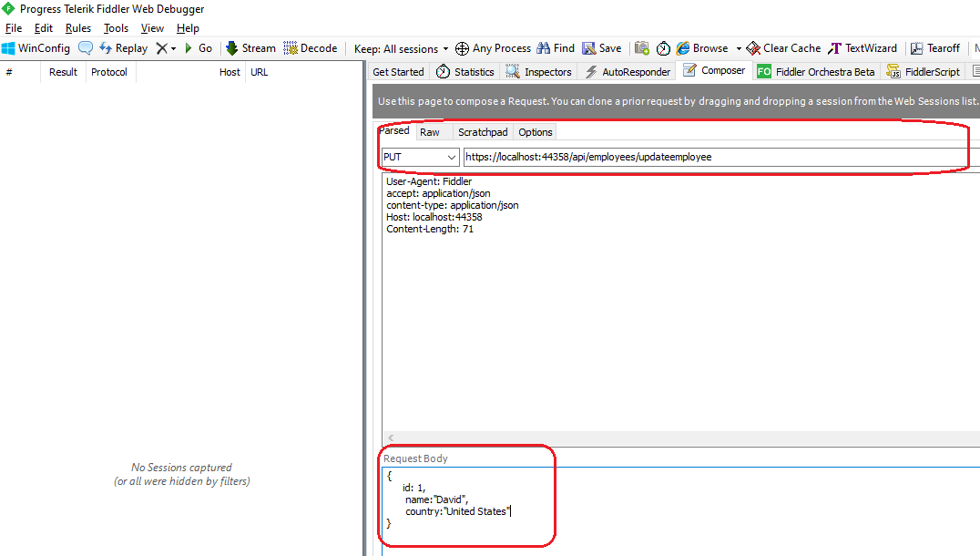Select the composer Options tab
Image resolution: width=980 pixels, height=556 pixels.
click(535, 132)
